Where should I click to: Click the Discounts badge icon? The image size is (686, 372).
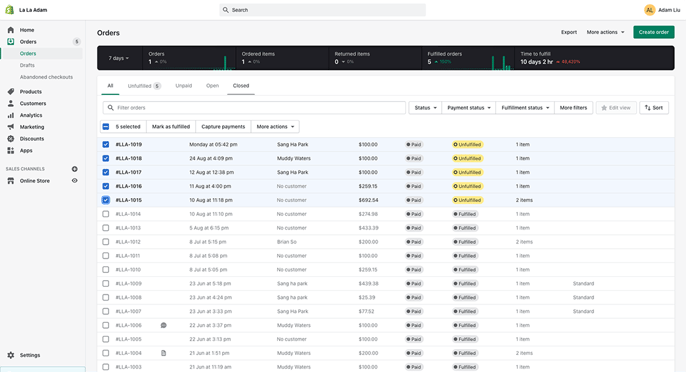pyautogui.click(x=10, y=139)
